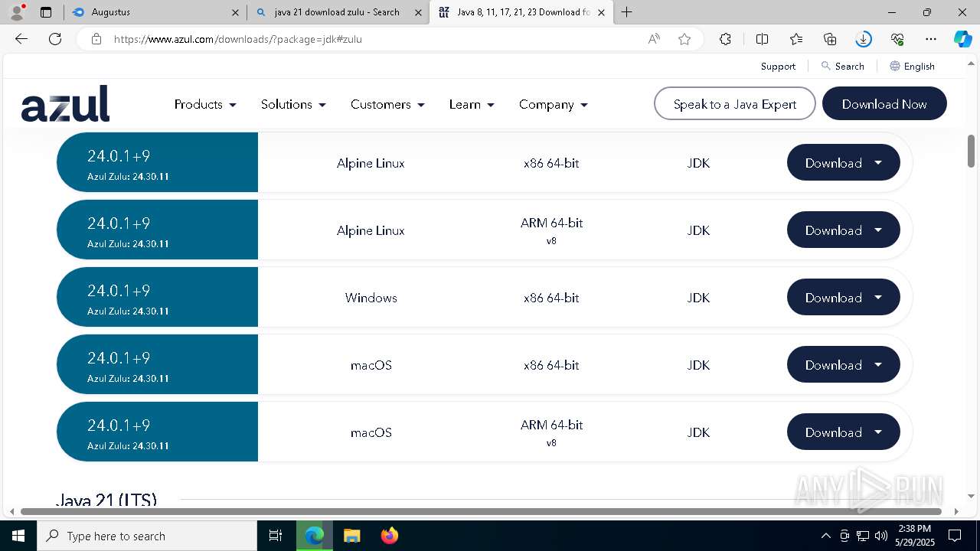Open Read aloud icon in address bar
The image size is (980, 551).
654,39
